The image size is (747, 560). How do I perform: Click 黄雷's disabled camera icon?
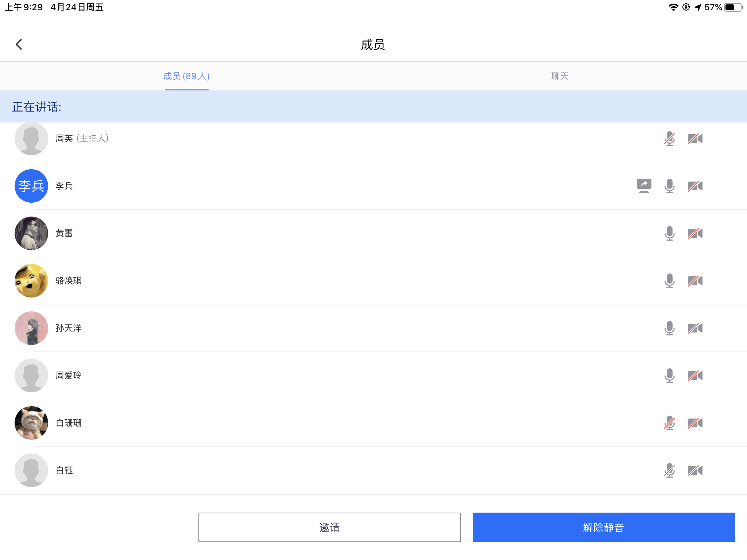coord(695,233)
